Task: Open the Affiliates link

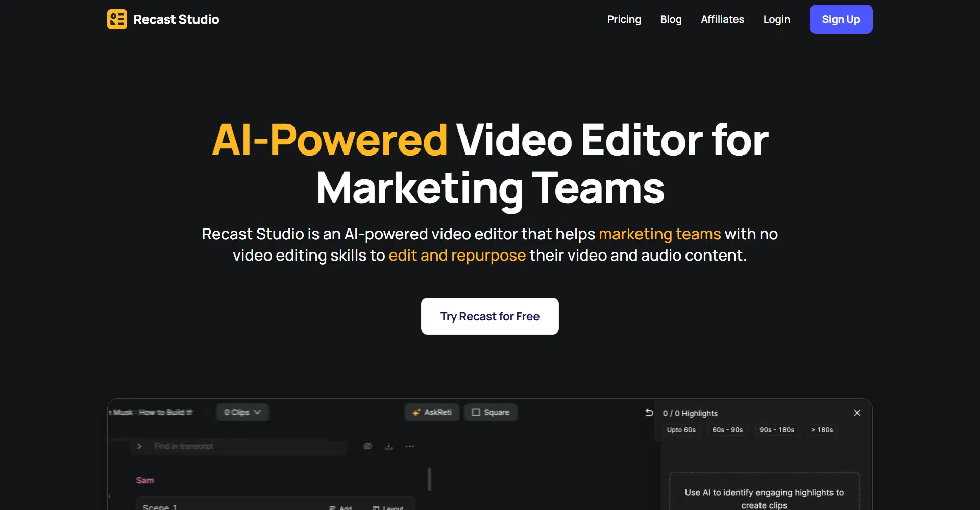Action: tap(722, 19)
